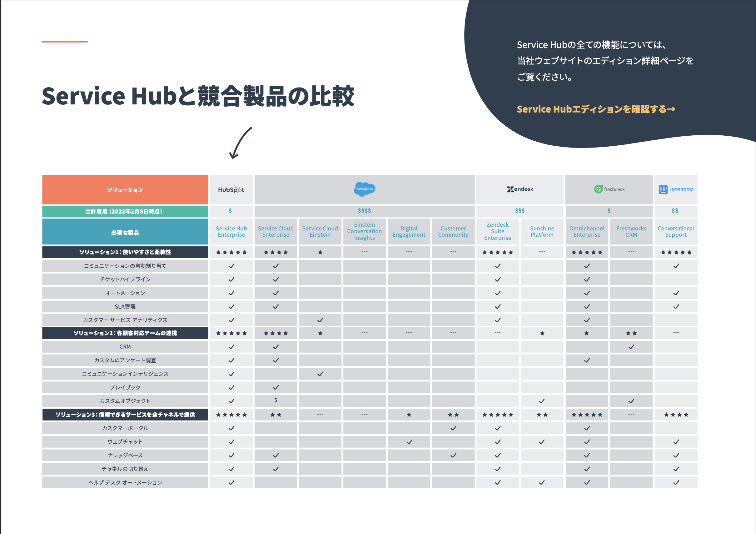Image resolution: width=756 pixels, height=534 pixels.
Task: Click the カスタムのアンケート調査 row label
Action: click(x=125, y=360)
